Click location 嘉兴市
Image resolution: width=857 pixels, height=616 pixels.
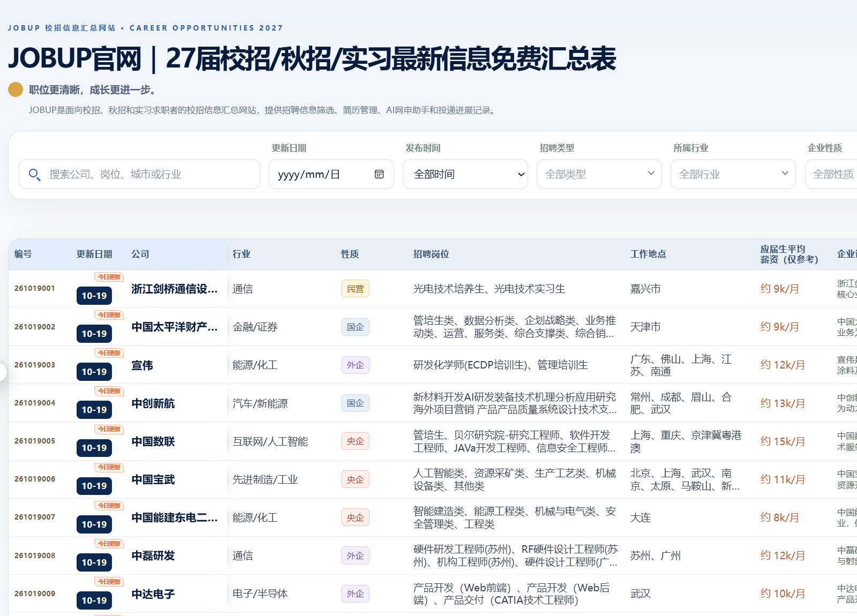tap(645, 289)
